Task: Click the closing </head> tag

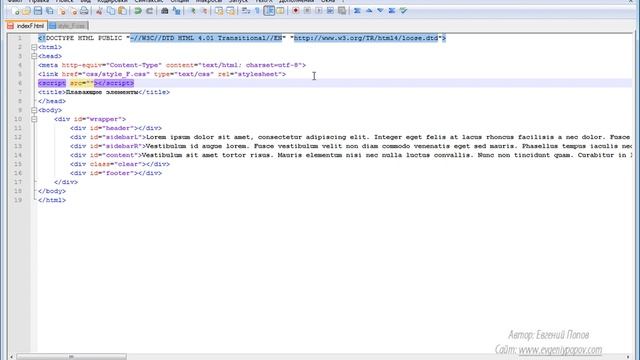Action: pos(52,101)
